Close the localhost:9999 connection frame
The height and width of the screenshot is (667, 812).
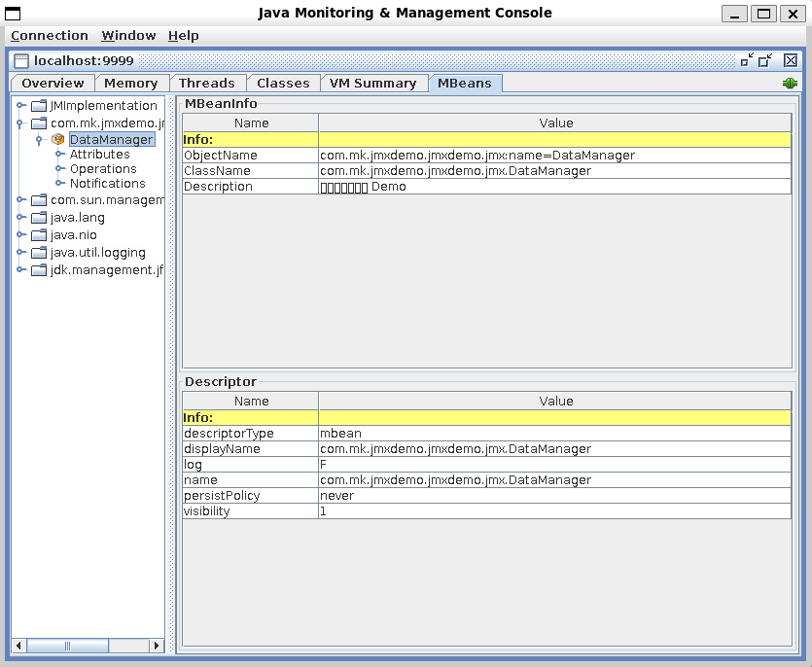[x=790, y=60]
